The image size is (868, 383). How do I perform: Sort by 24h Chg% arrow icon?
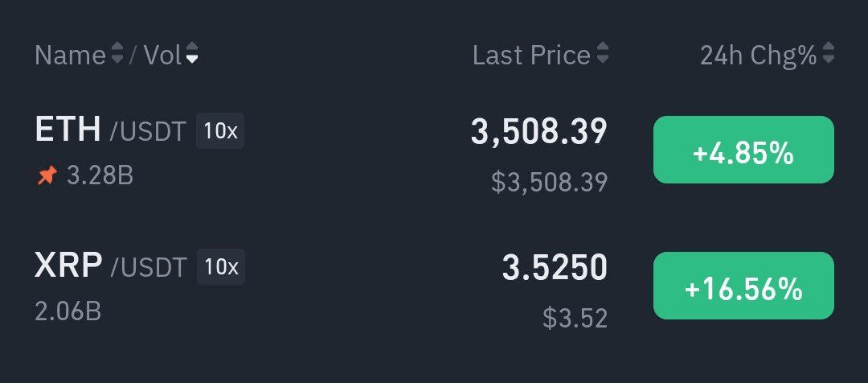pyautogui.click(x=828, y=53)
